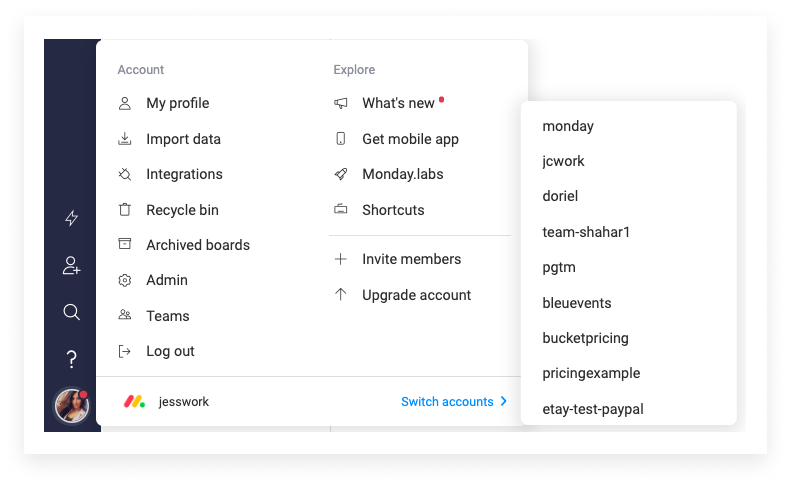Expand the Switch accounts chevron arrow
Image resolution: width=791 pixels, height=486 pixels.
tap(503, 401)
